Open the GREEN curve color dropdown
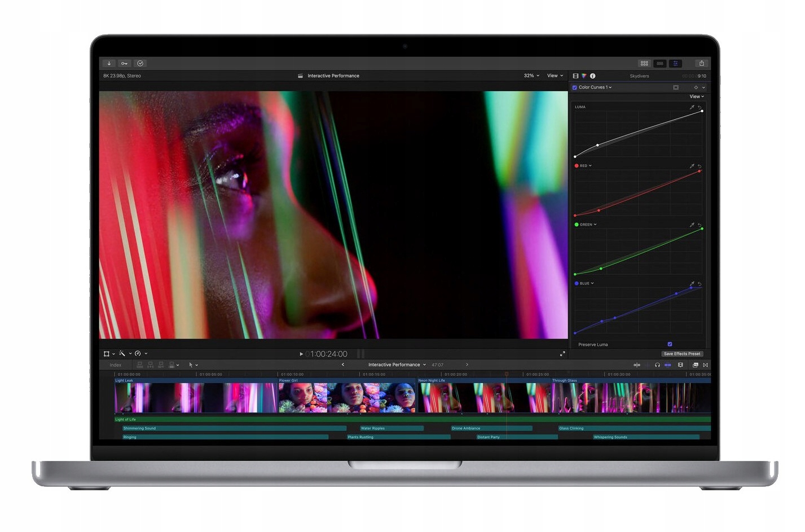This screenshot has height=532, width=805. click(x=586, y=225)
